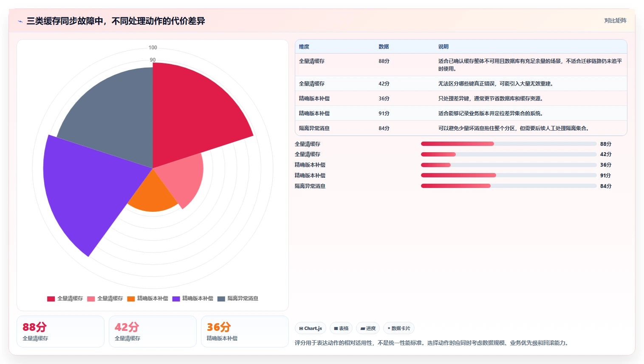Click the 维度 column header
Viewport: 644px width, 364px height.
click(304, 47)
